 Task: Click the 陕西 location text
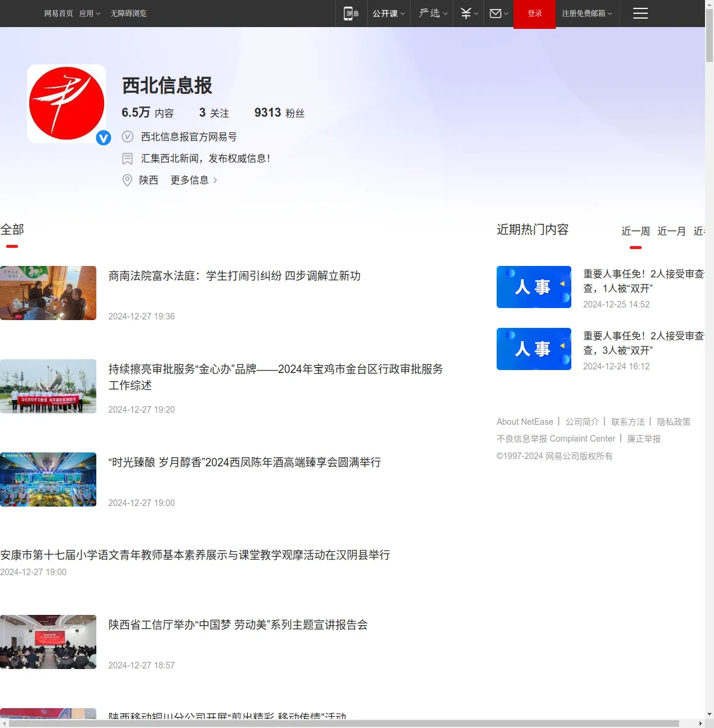[149, 180]
